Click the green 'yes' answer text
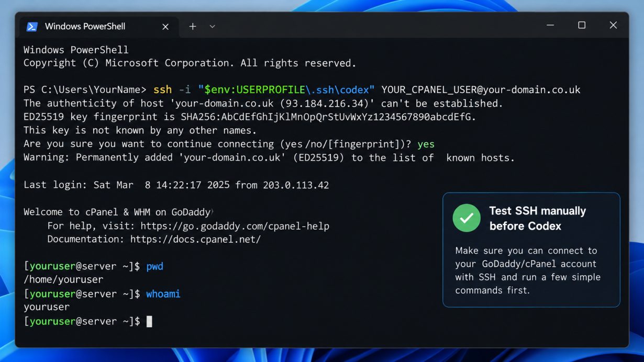 (x=426, y=144)
